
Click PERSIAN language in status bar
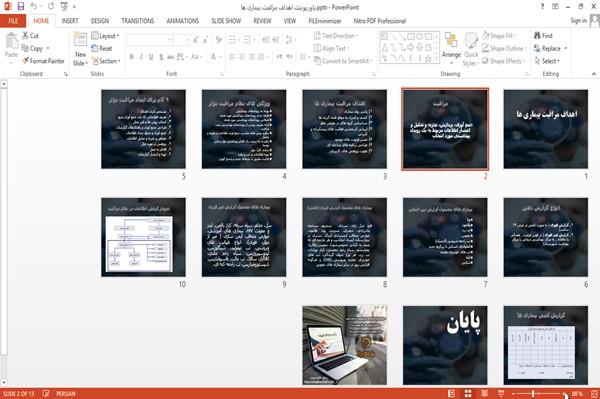(x=66, y=393)
